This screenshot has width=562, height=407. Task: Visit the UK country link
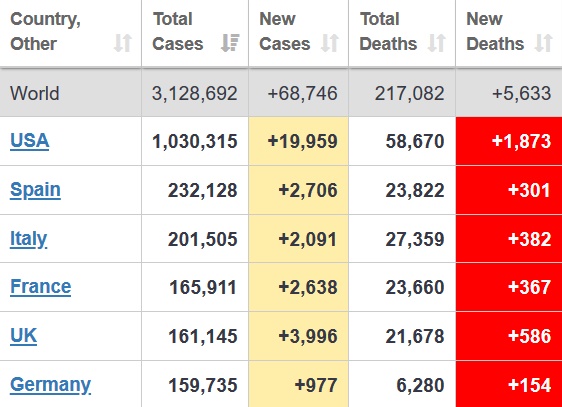(23, 336)
